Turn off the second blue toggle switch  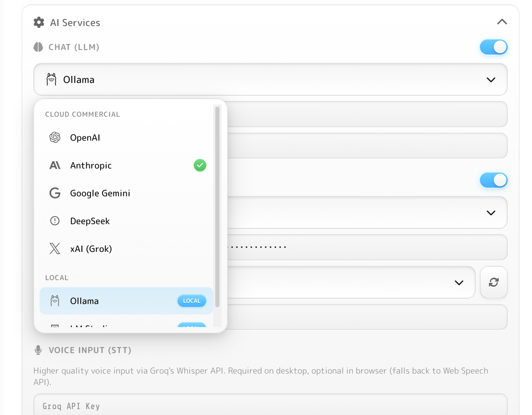(x=493, y=180)
